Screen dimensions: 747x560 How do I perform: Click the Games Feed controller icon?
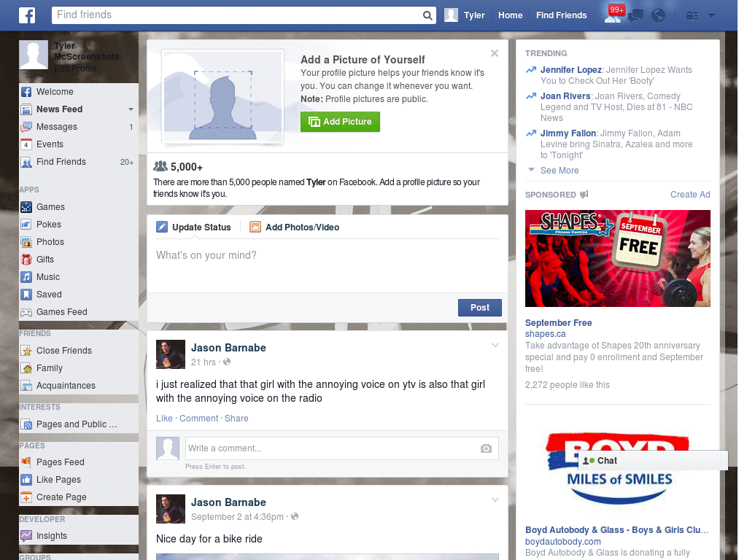26,312
